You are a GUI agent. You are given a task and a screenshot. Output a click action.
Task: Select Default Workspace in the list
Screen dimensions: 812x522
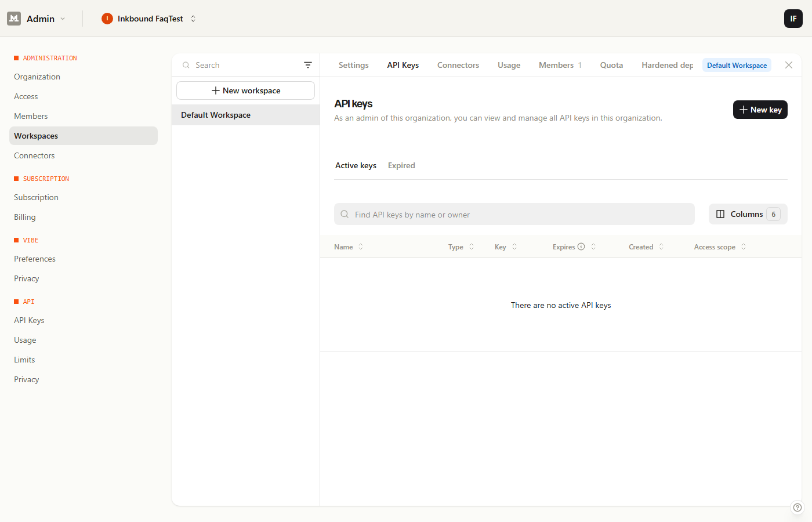pos(245,115)
